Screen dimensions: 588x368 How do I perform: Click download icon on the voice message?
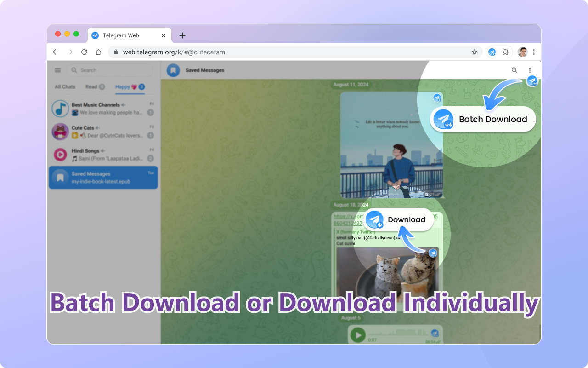[x=435, y=333]
